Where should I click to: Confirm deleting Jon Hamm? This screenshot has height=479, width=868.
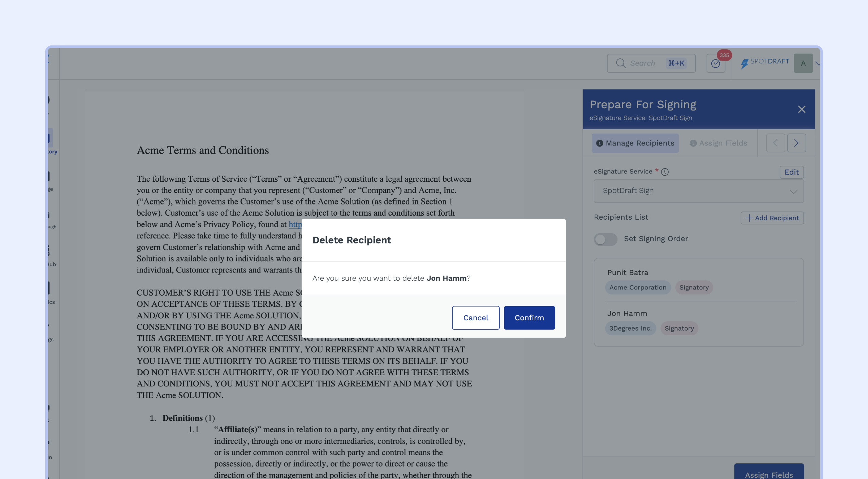[529, 318]
